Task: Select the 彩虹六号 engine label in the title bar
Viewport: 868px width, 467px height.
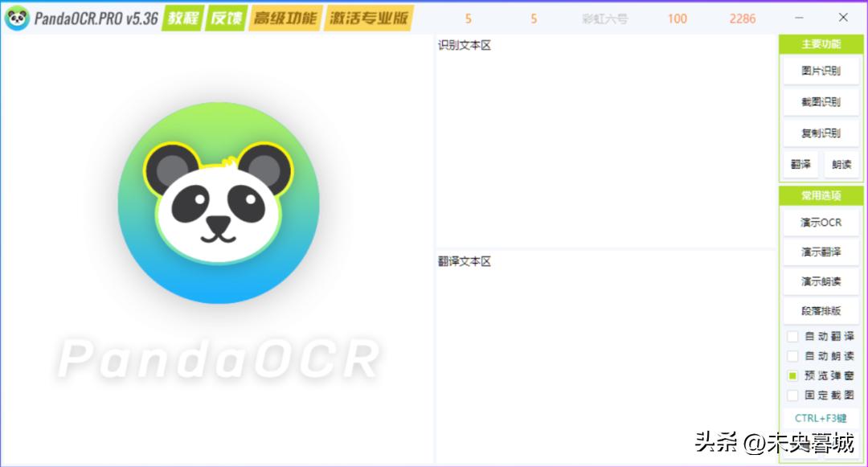Action: coord(604,18)
